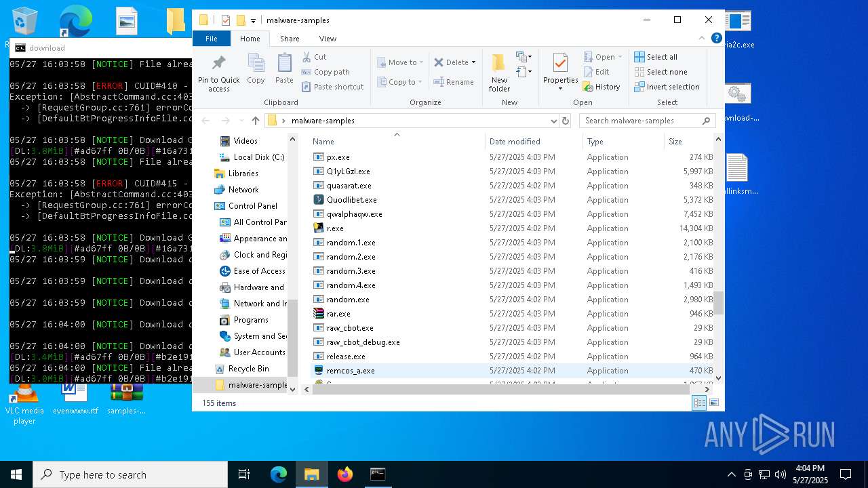Image resolution: width=868 pixels, height=488 pixels.
Task: Collapse the ribbon using chevron
Action: coord(702,39)
